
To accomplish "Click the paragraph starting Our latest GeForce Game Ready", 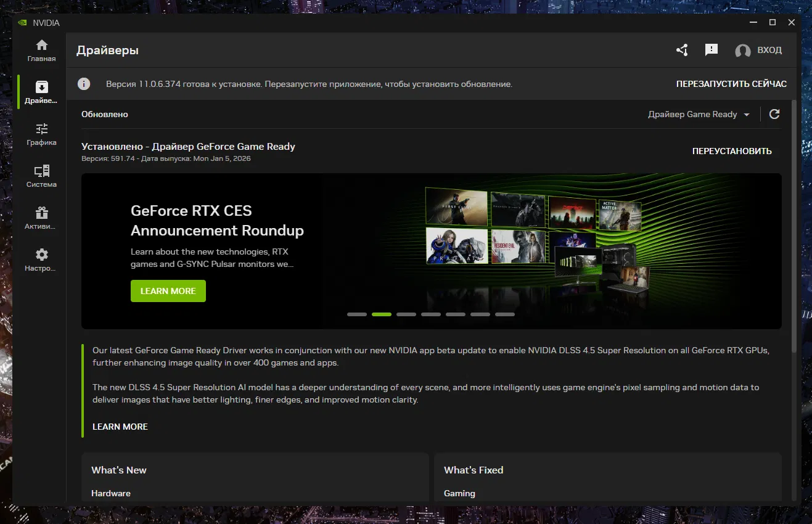I will tap(431, 356).
